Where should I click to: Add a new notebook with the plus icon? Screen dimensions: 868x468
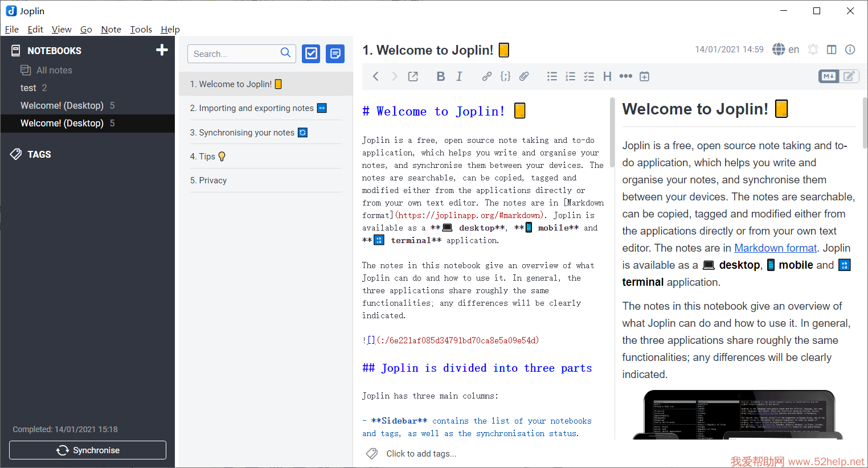click(x=162, y=50)
